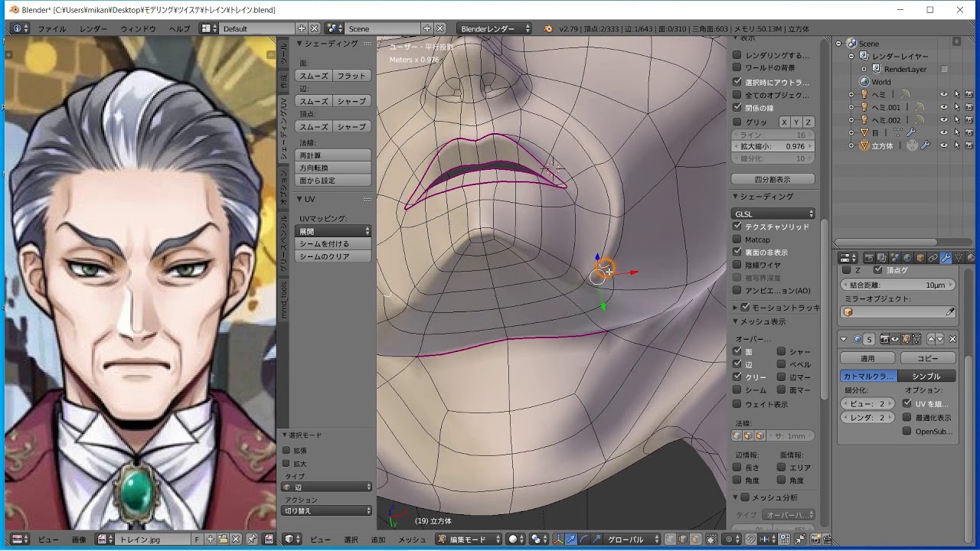Move modifier up with arrow icon
This screenshot has height=551, width=980.
[932, 339]
